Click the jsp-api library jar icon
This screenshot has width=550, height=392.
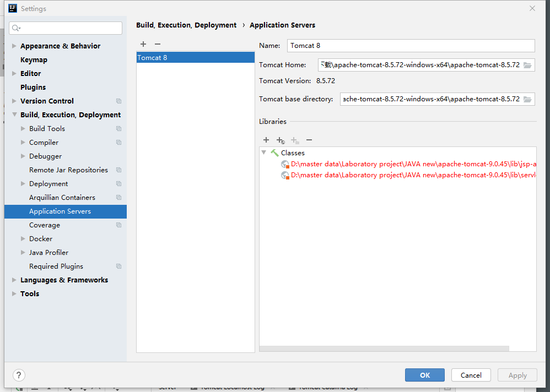click(x=285, y=164)
